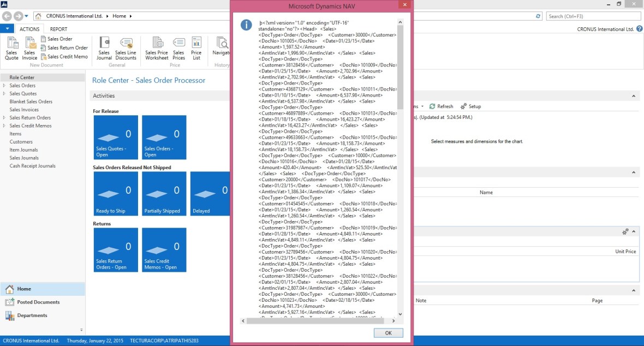Open the Sales Journal icon
This screenshot has width=644, height=346.
(x=104, y=48)
